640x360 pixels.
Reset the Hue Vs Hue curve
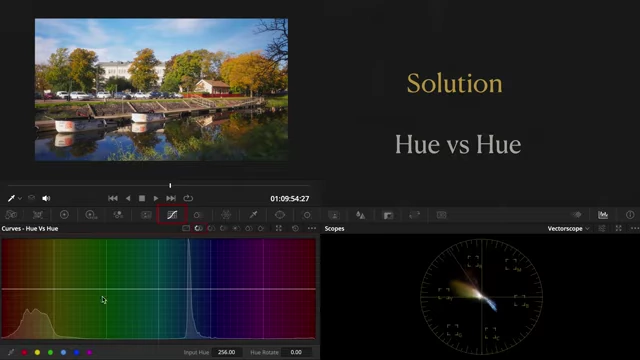point(295,228)
